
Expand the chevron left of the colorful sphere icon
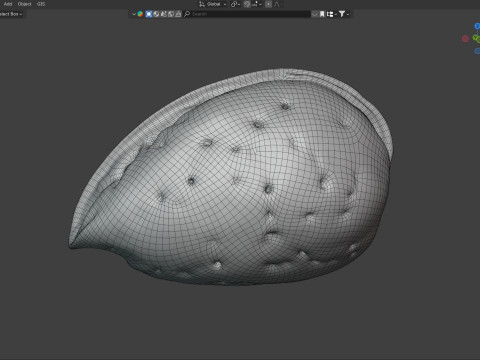click(134, 14)
